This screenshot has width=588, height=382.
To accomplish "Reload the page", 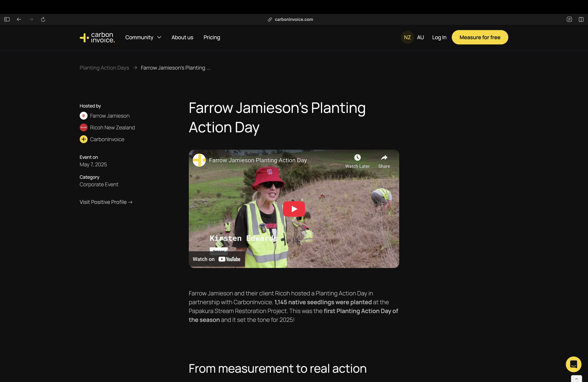I will click(x=43, y=19).
